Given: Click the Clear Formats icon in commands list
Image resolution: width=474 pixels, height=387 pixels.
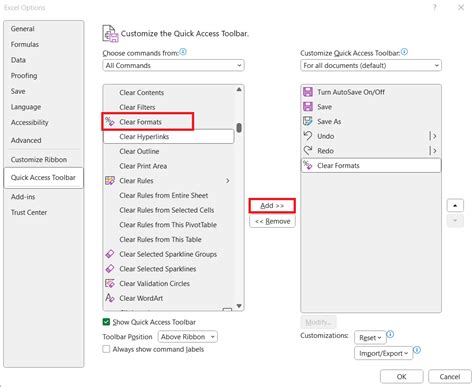Looking at the screenshot, I should click(110, 122).
